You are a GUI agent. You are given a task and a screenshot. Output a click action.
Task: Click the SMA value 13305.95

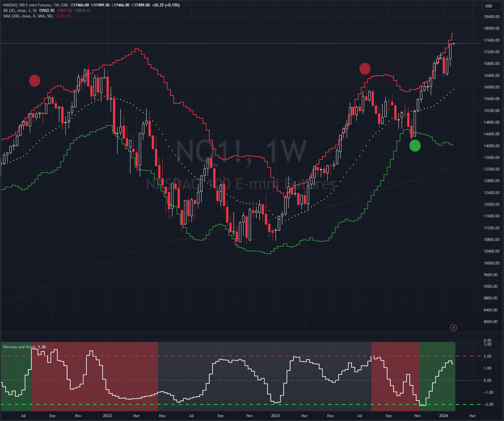pos(63,16)
